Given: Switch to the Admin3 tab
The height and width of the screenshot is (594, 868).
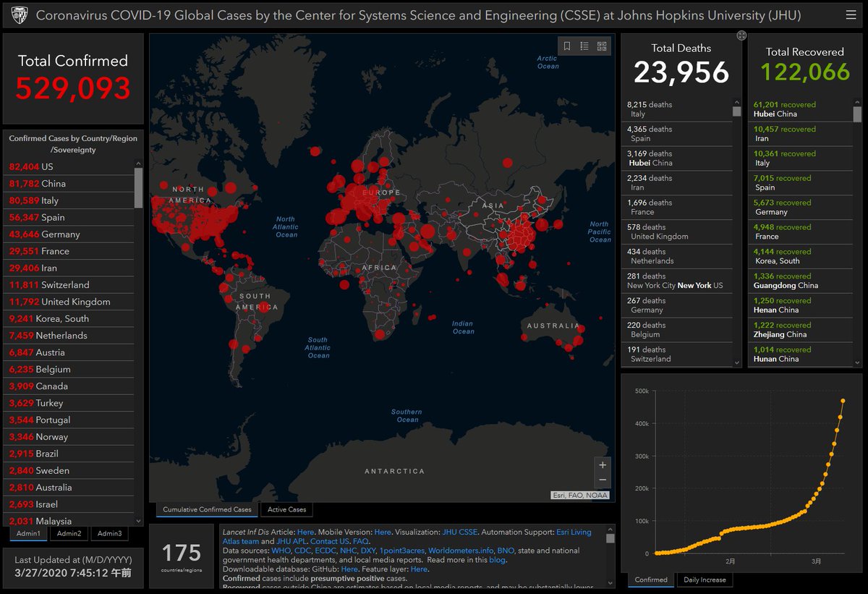Looking at the screenshot, I should click(110, 533).
